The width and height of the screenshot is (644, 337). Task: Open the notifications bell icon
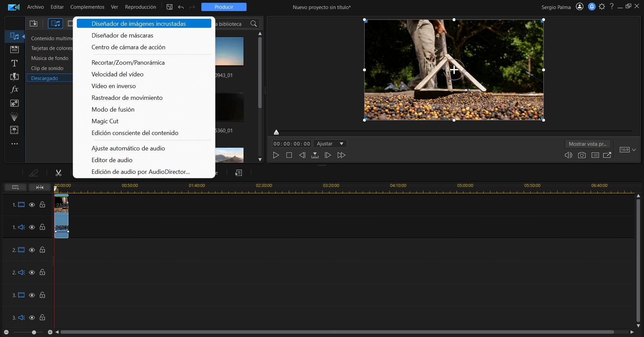(x=592, y=7)
